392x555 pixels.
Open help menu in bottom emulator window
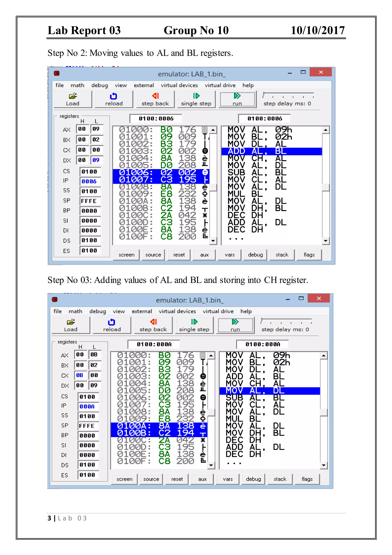click(246, 311)
